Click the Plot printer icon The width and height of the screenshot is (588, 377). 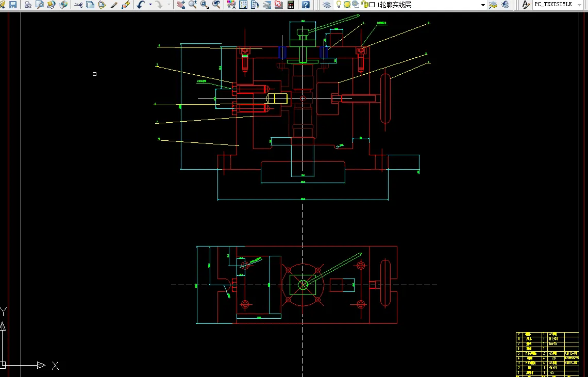click(x=28, y=5)
